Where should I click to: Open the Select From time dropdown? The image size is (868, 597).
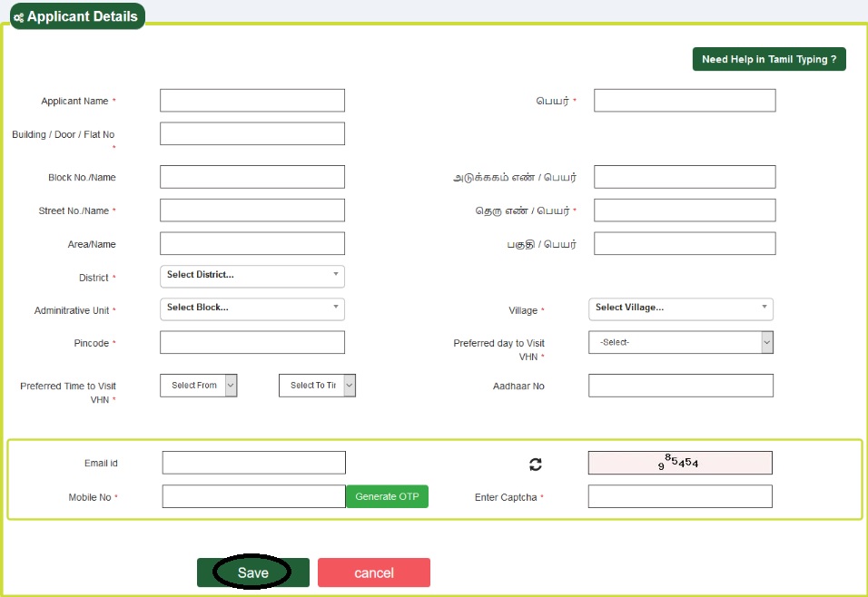198,386
